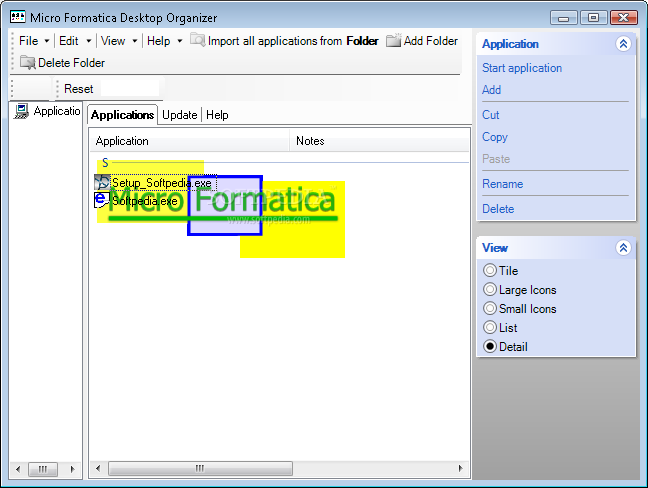Click the Reset button
Viewport: 648px width, 488px height.
[x=79, y=89]
